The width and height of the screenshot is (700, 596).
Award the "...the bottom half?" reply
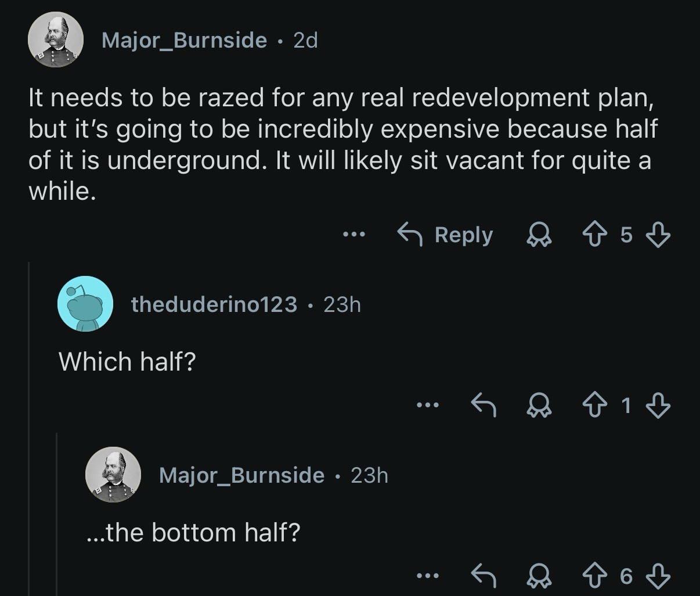click(x=538, y=576)
